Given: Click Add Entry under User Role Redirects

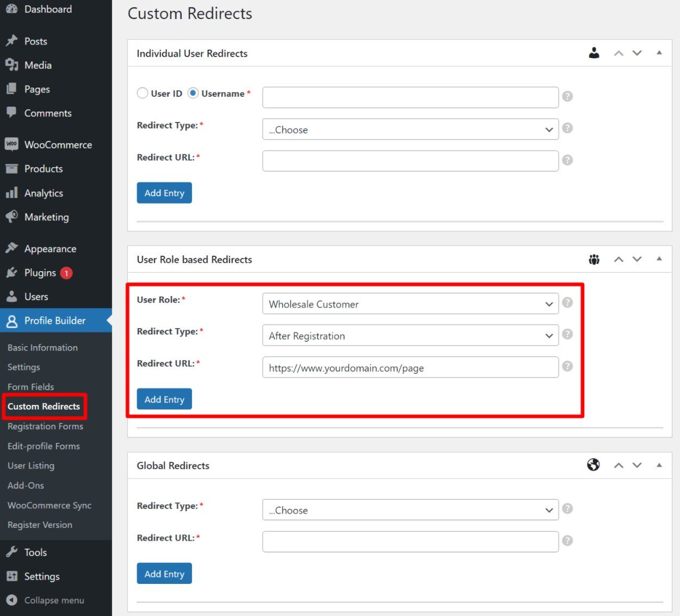Looking at the screenshot, I should tap(164, 399).
